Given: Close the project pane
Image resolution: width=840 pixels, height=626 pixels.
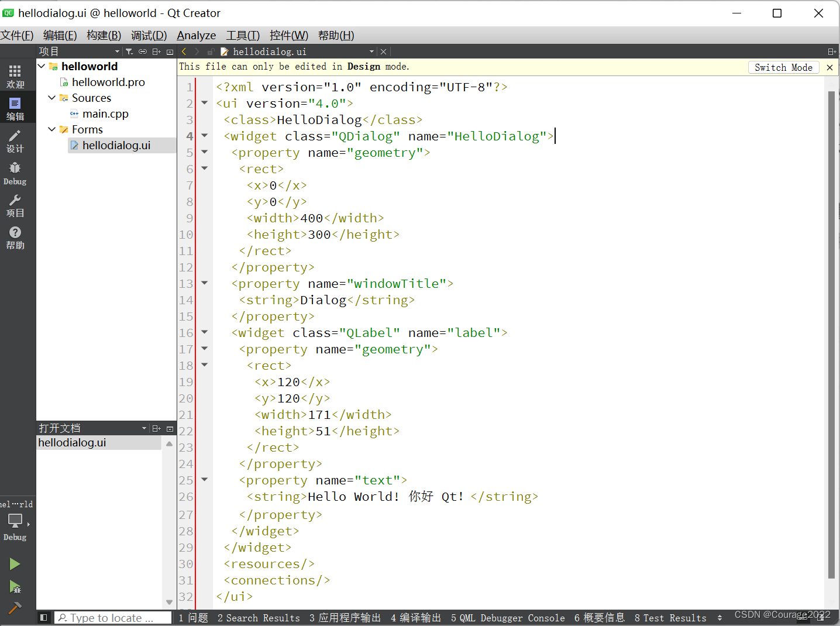Looking at the screenshot, I should point(170,51).
